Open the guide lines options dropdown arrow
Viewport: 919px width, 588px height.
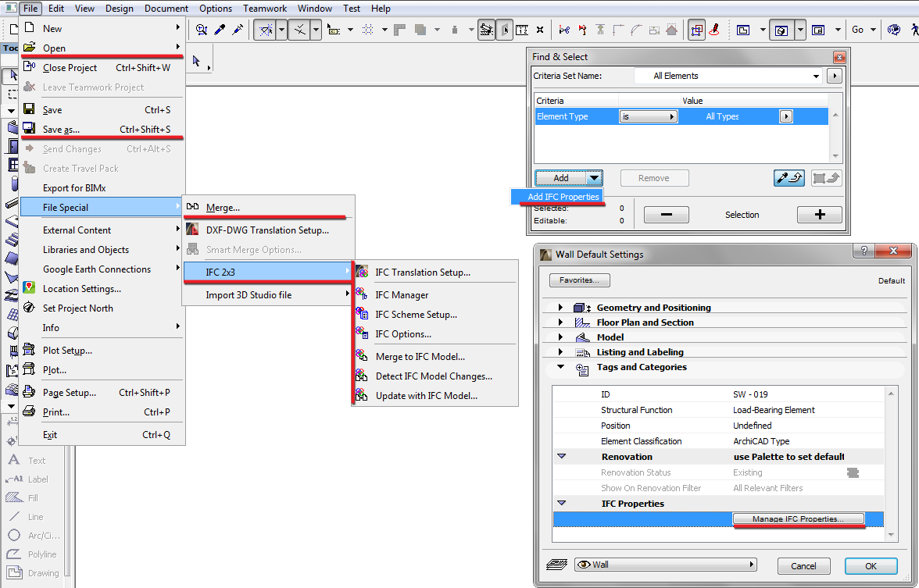[x=281, y=30]
